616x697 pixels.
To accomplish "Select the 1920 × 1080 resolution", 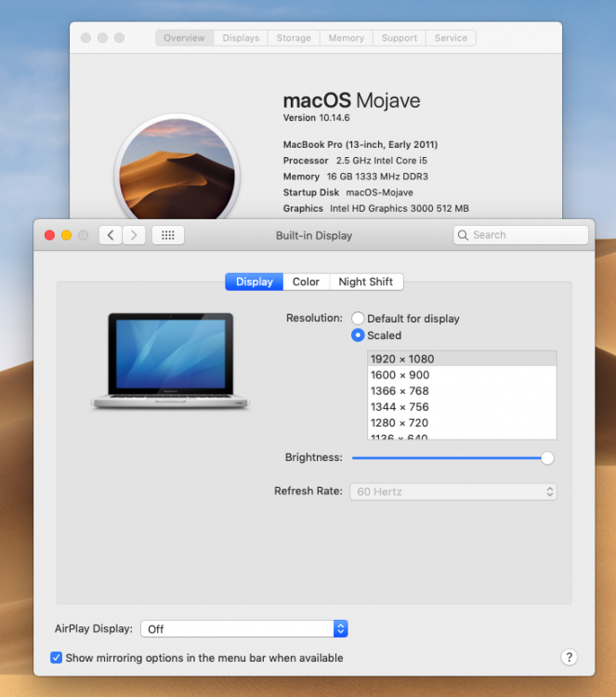I will tap(462, 359).
